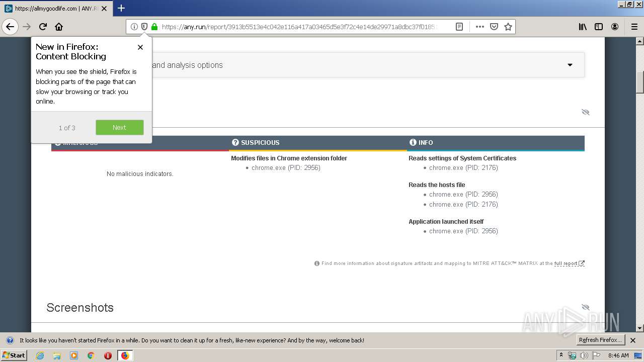
Task: Open the full report link
Action: point(569,263)
